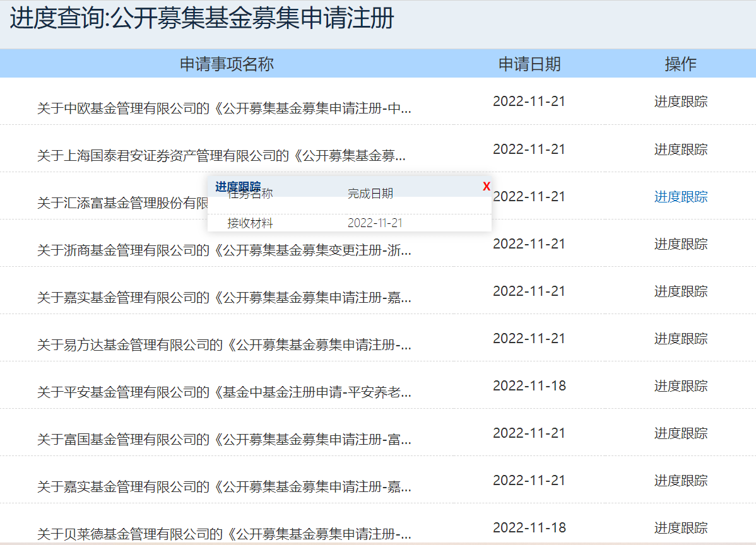
Task: Click 进度跟踪 for the 上海国泰君安 row
Action: point(680,149)
